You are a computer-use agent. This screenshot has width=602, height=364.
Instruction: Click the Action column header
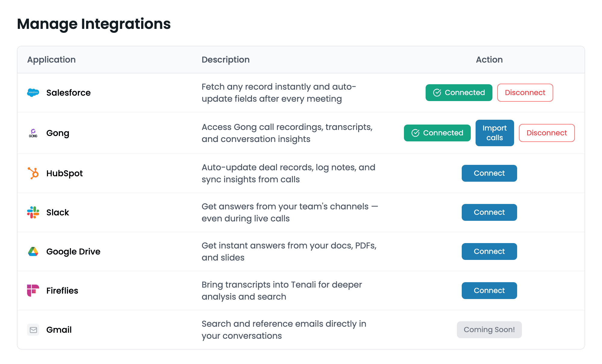pos(489,60)
